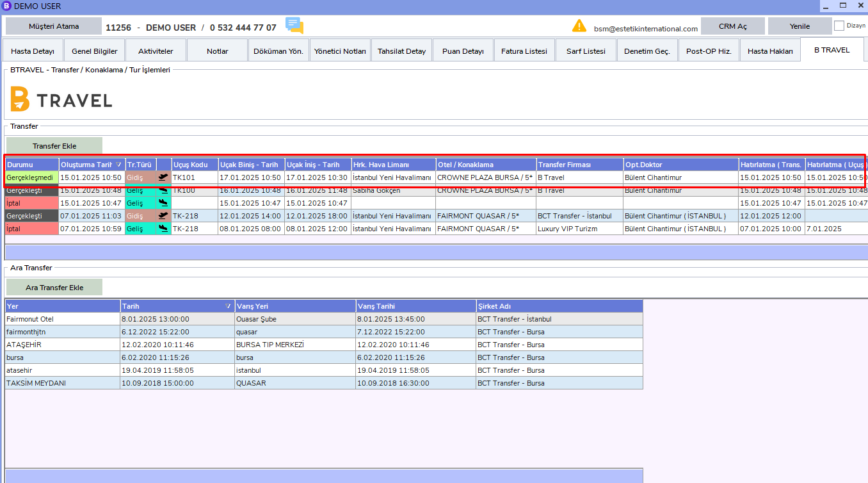Viewport: 868px width, 483px height.
Task: Show the Puan Detayı tab
Action: (463, 51)
